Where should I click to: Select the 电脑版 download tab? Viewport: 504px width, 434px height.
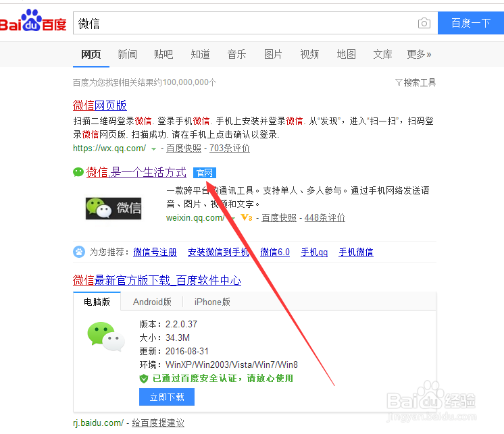point(97,302)
